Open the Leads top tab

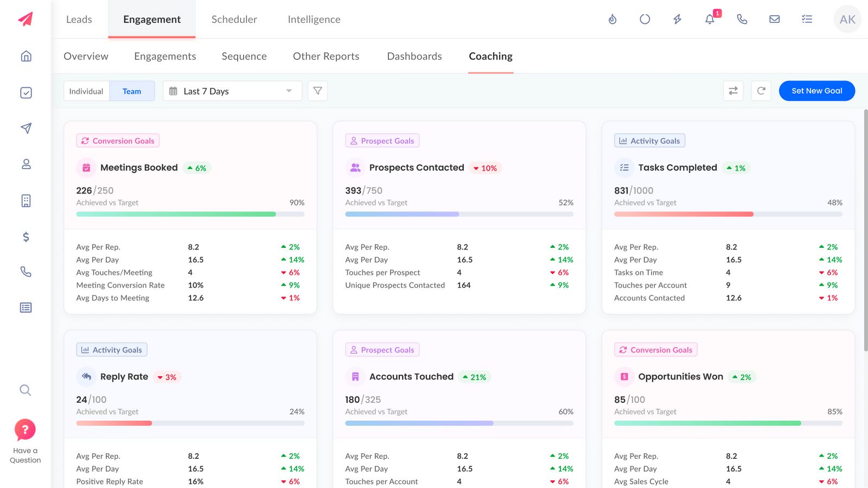[79, 19]
